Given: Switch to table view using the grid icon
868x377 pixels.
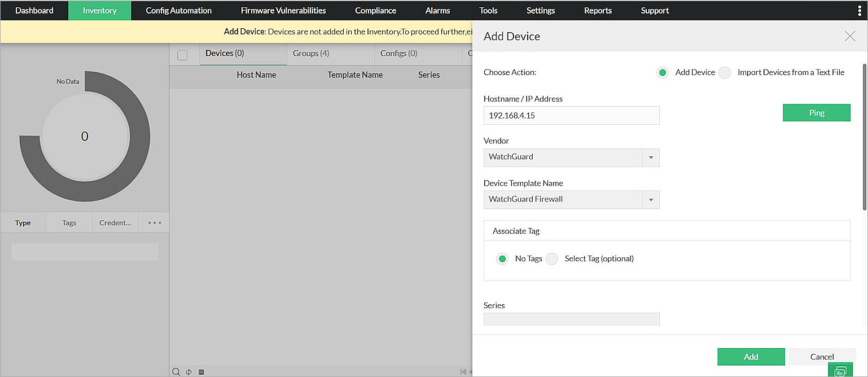Looking at the screenshot, I should 201,371.
